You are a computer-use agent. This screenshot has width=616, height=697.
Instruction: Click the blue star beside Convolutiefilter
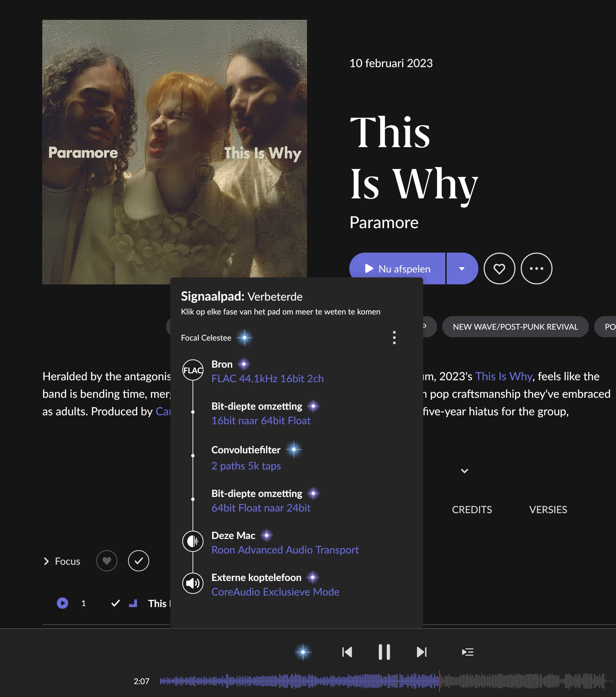tap(293, 450)
